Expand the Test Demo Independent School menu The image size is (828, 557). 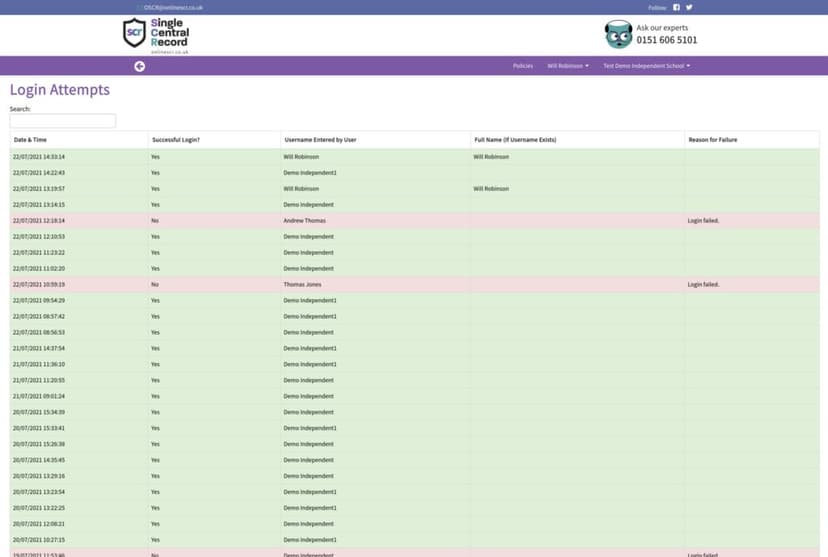point(646,66)
